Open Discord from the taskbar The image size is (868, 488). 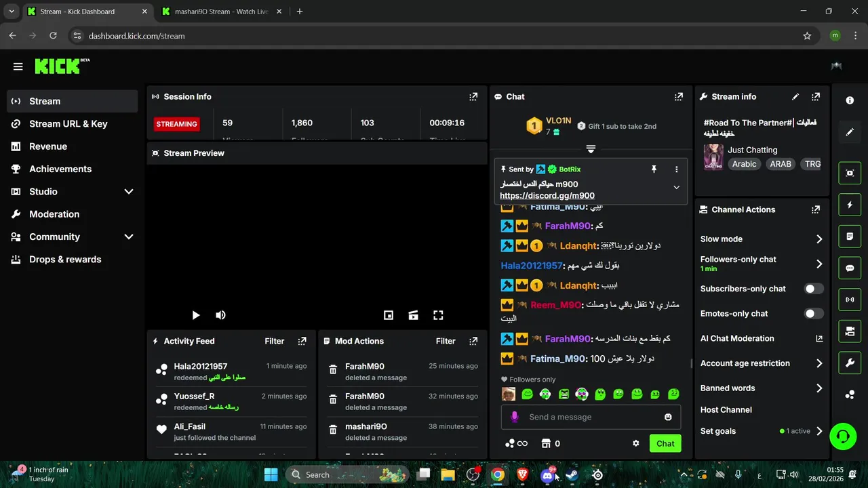pos(547,474)
